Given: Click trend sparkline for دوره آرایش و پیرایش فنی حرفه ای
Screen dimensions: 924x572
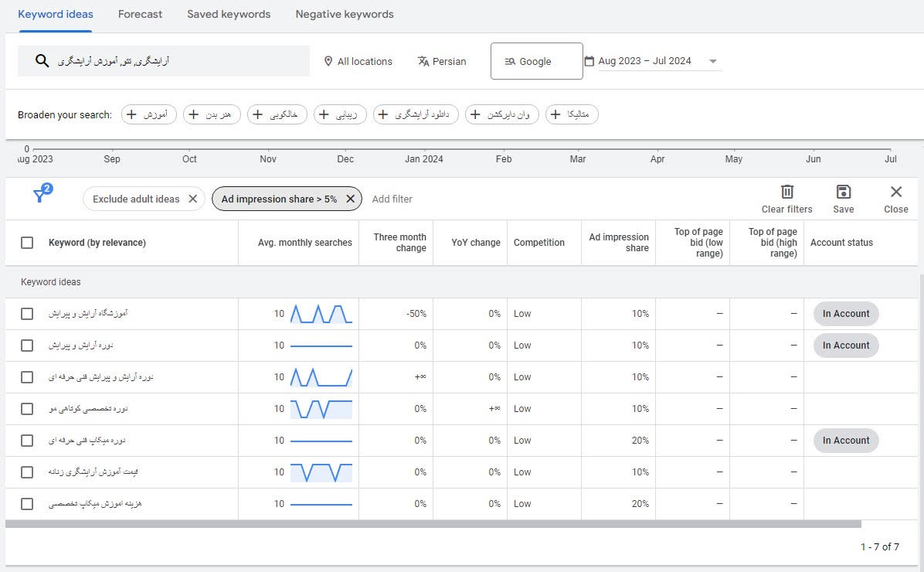Looking at the screenshot, I should [x=321, y=377].
